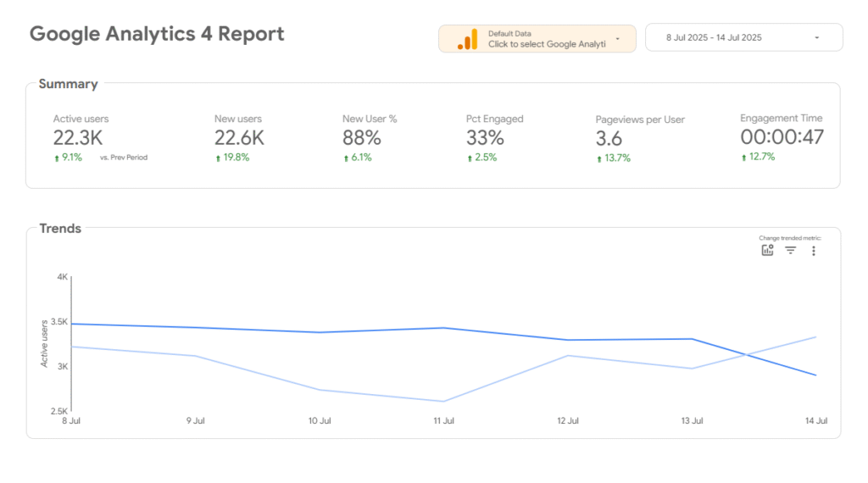Select the Pct Engaged 33% value
The height and width of the screenshot is (483, 868).
pyautogui.click(x=485, y=138)
